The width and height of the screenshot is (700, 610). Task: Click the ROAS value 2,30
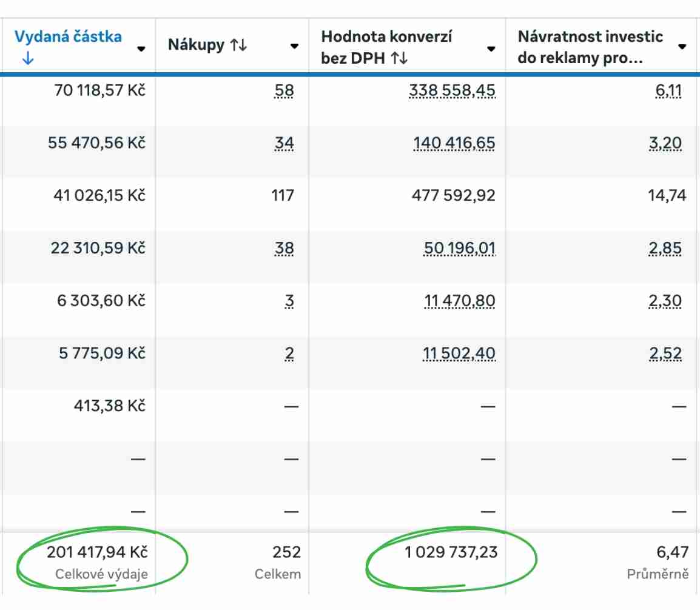click(665, 300)
